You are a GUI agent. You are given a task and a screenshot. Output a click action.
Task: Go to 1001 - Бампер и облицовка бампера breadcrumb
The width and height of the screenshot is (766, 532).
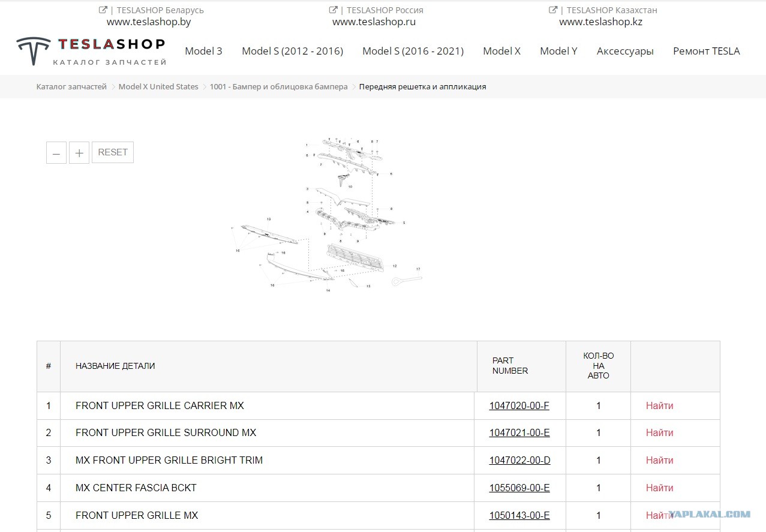pyautogui.click(x=278, y=86)
